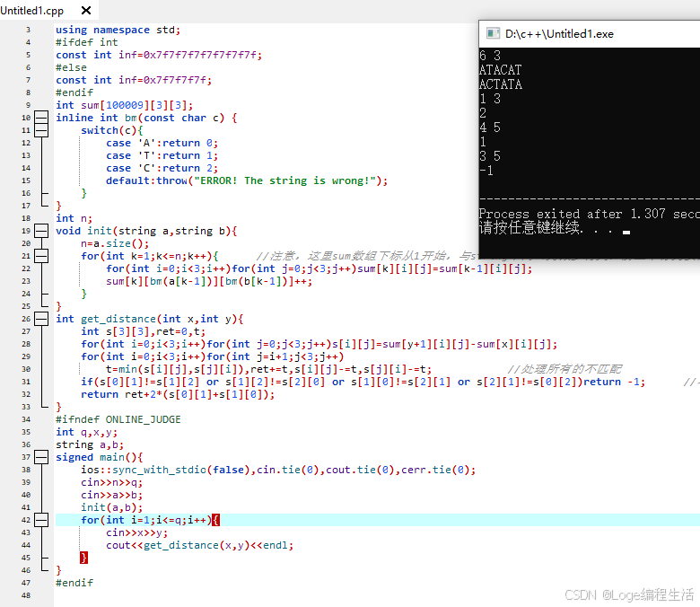Click 'ios::sync_with_stdio(false)' on line 38
The height and width of the screenshot is (607, 700).
[165, 470]
